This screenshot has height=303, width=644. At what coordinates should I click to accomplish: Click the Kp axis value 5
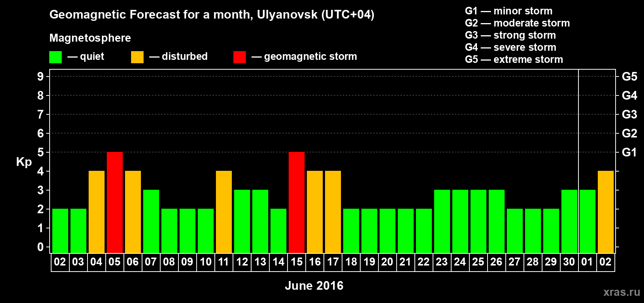click(x=41, y=152)
